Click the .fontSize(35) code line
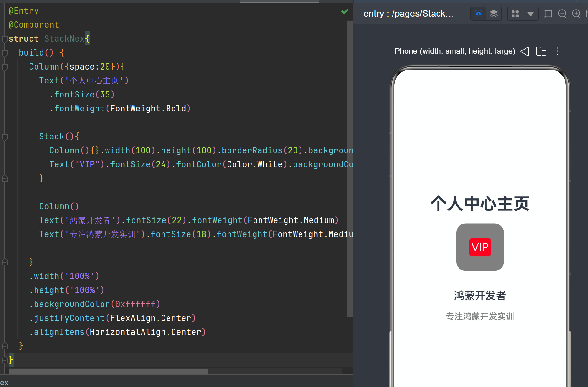The image size is (588, 387). point(82,95)
